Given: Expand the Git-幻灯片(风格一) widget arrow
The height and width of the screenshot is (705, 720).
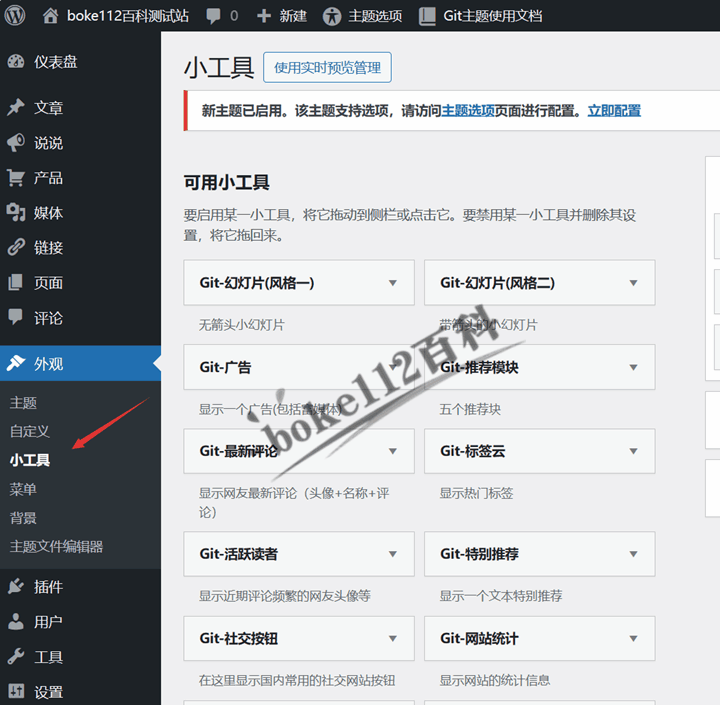Looking at the screenshot, I should click(x=393, y=283).
